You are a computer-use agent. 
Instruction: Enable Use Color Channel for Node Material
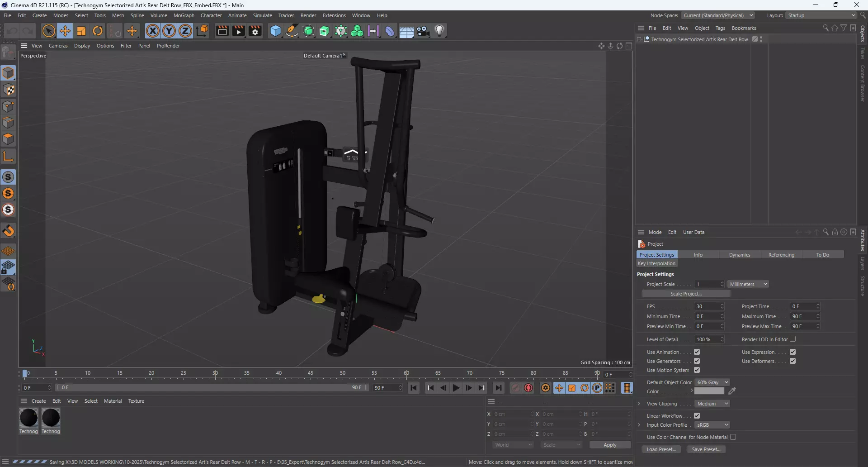click(x=733, y=437)
